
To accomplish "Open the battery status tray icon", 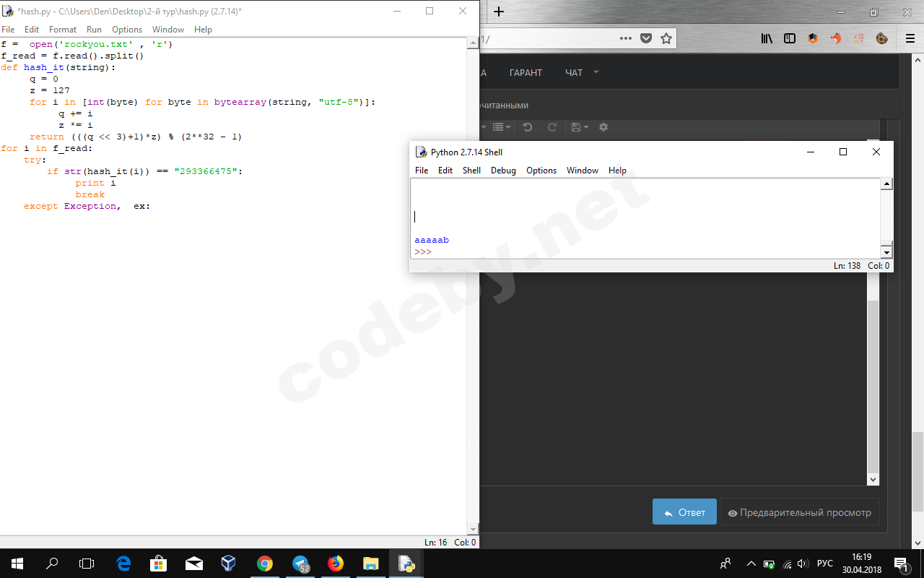I will (770, 564).
